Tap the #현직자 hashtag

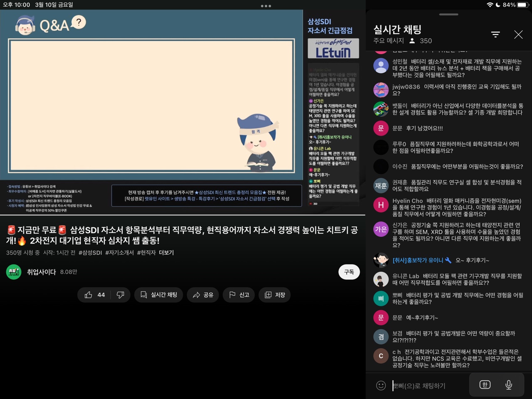coord(146,253)
